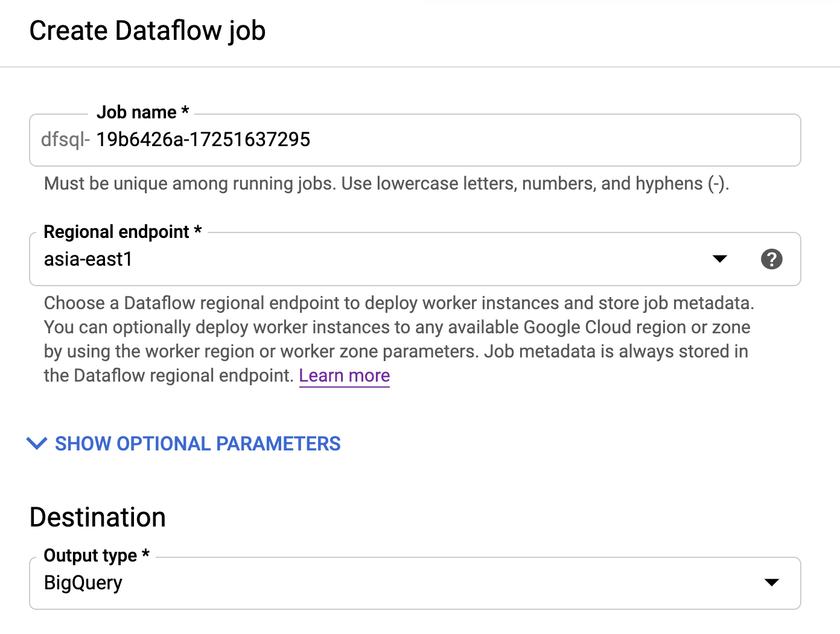Click the Create Dataflow job heading

[147, 31]
